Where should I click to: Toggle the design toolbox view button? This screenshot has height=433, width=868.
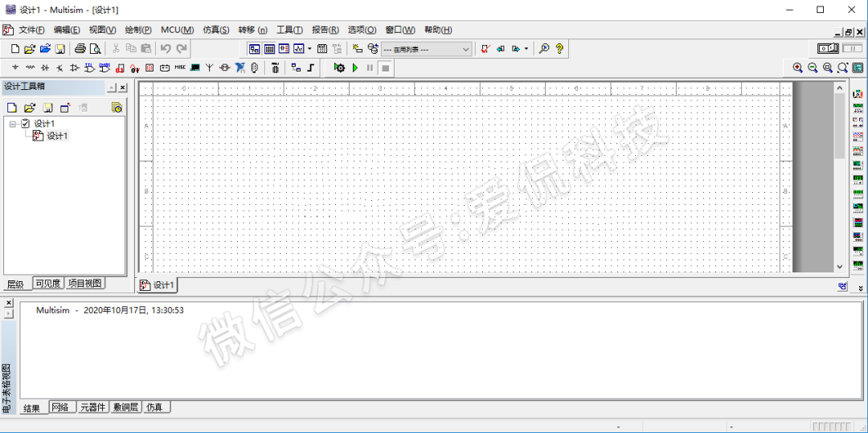pos(254,49)
